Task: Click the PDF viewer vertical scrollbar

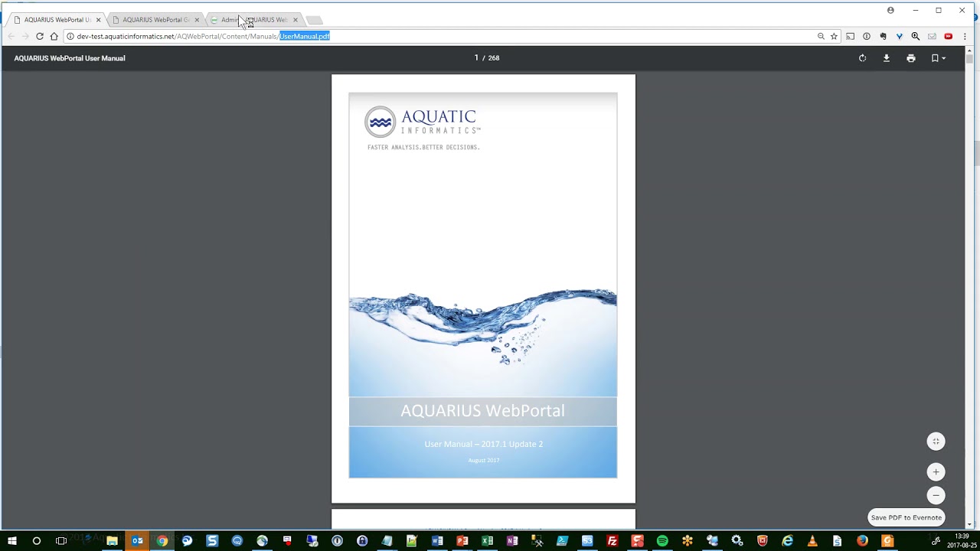Action: click(x=970, y=58)
